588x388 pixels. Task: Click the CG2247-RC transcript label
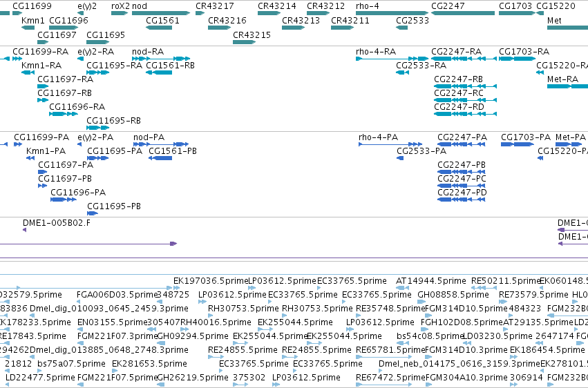(459, 93)
